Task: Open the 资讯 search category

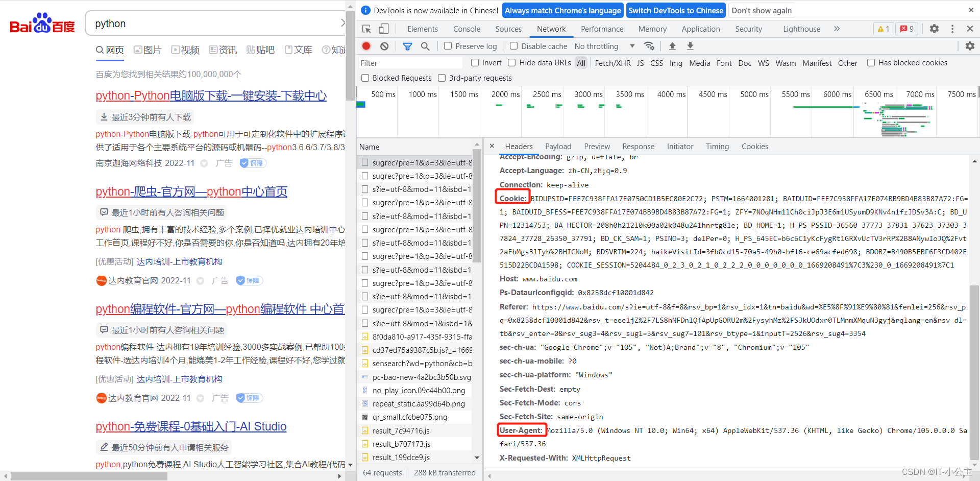Action: [223, 50]
